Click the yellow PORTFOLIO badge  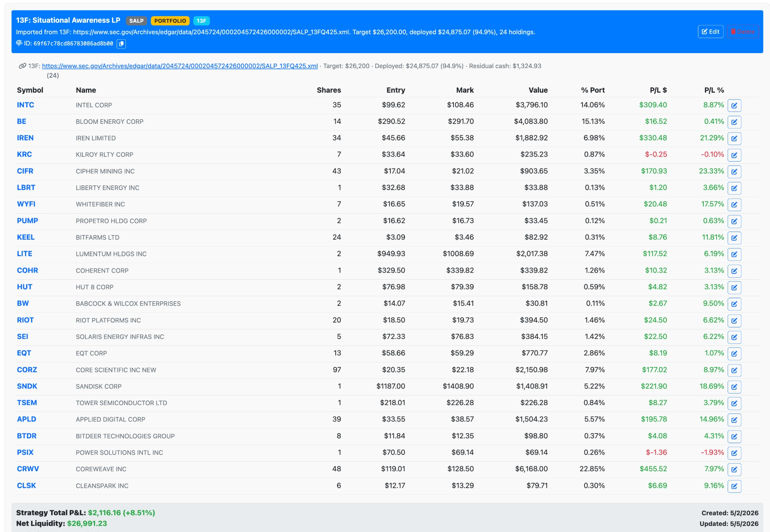(x=170, y=21)
